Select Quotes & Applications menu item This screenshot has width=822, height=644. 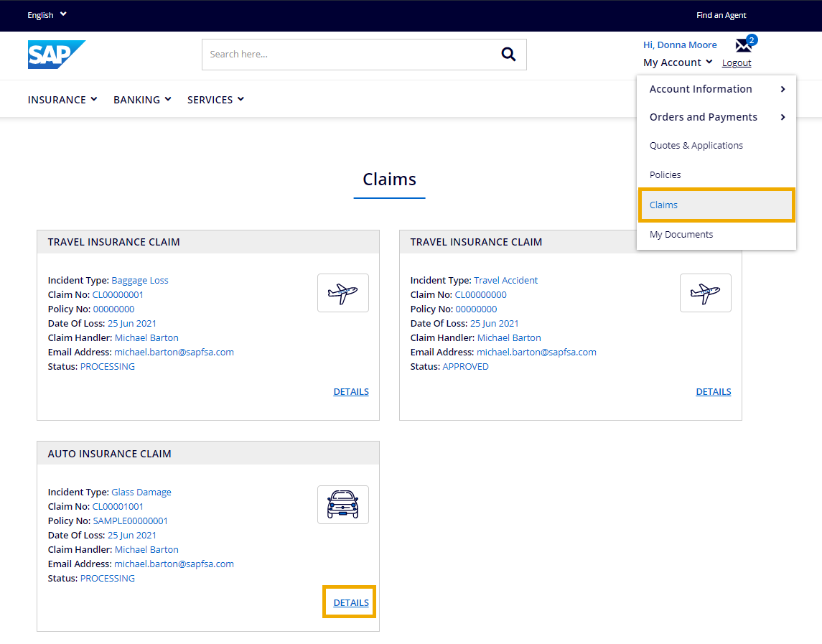coord(696,145)
